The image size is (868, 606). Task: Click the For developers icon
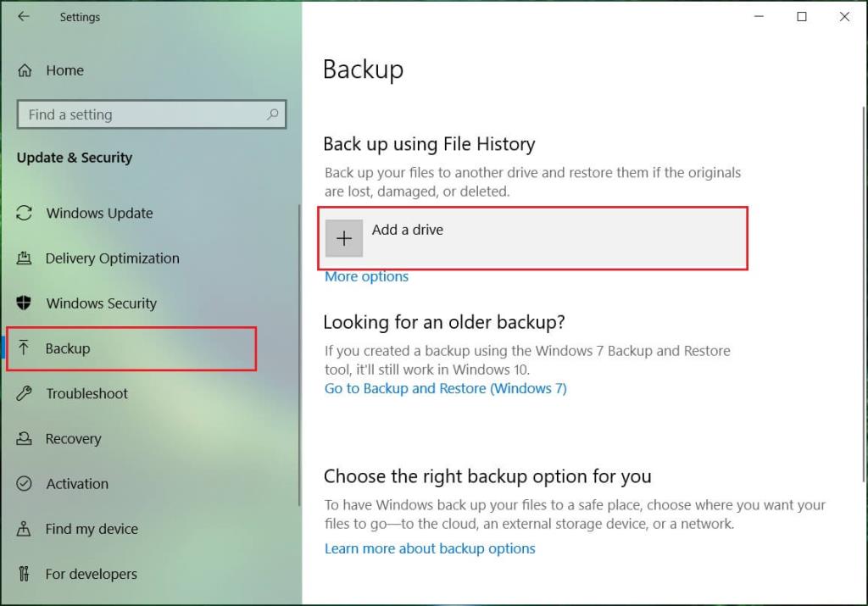pyautogui.click(x=25, y=574)
